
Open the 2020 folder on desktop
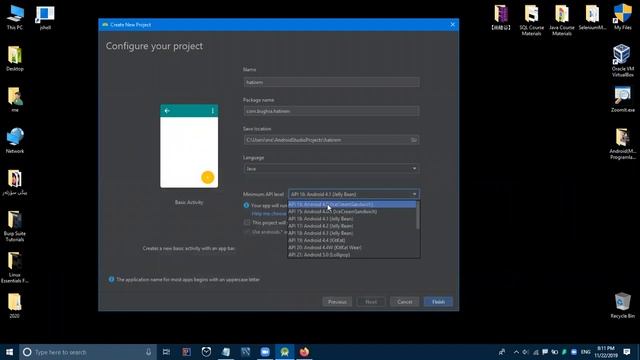click(x=15, y=305)
